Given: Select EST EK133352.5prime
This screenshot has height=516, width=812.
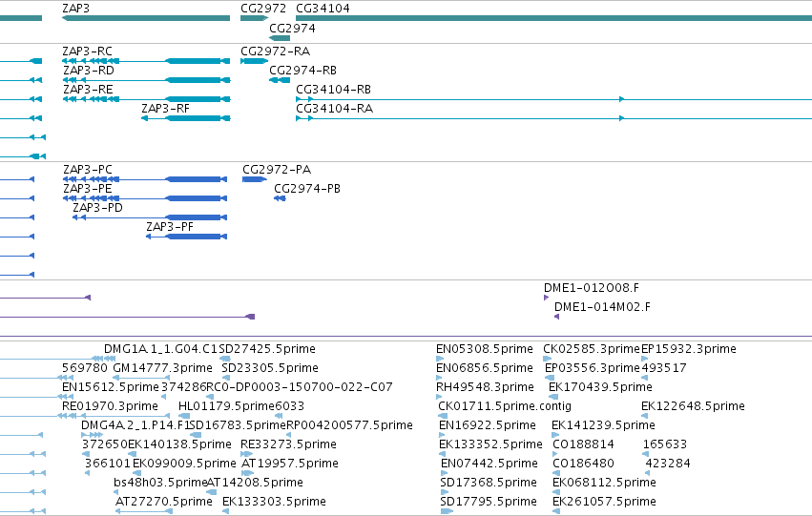Looking at the screenshot, I should 491,444.
